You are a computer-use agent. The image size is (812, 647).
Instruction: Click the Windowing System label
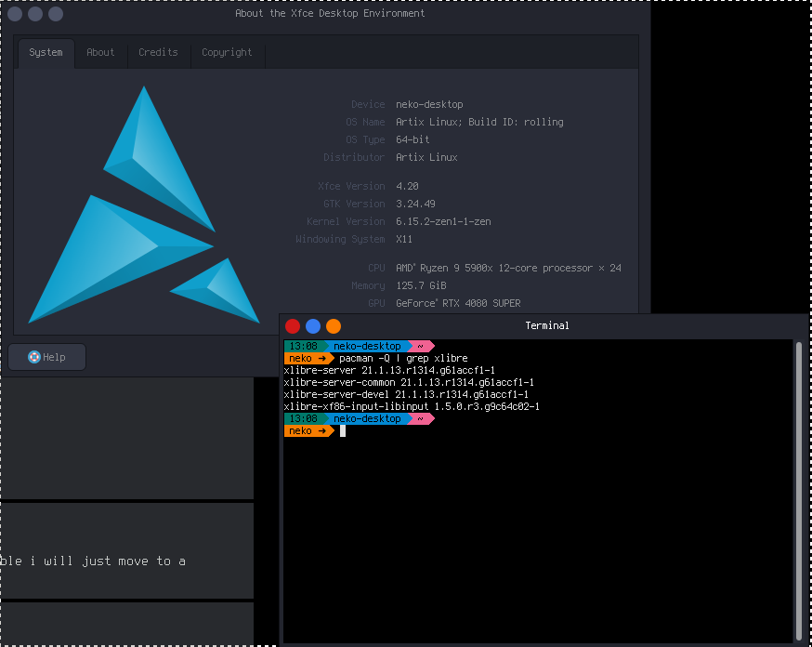click(x=340, y=239)
